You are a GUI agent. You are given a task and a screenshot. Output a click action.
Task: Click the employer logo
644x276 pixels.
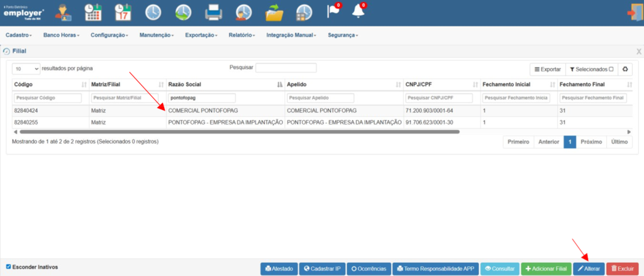coord(23,13)
